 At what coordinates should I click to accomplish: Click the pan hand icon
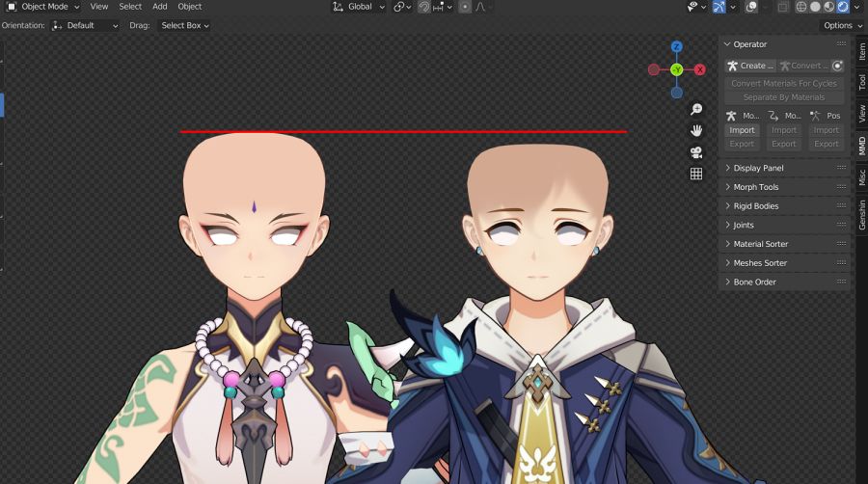point(696,130)
